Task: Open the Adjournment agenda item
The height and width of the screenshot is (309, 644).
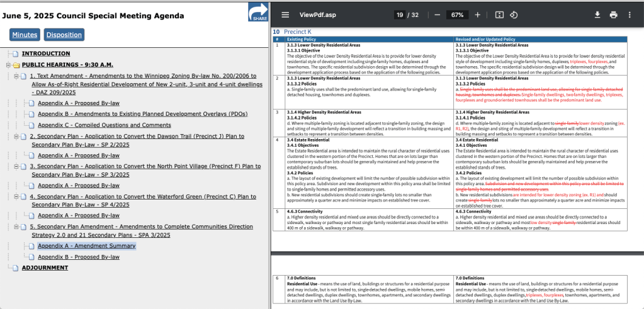Action: 45,267
